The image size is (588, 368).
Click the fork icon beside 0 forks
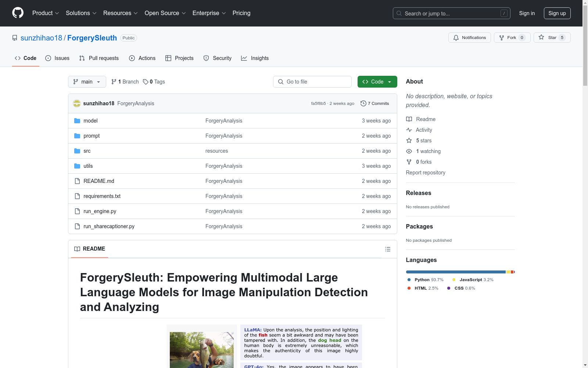[409, 162]
